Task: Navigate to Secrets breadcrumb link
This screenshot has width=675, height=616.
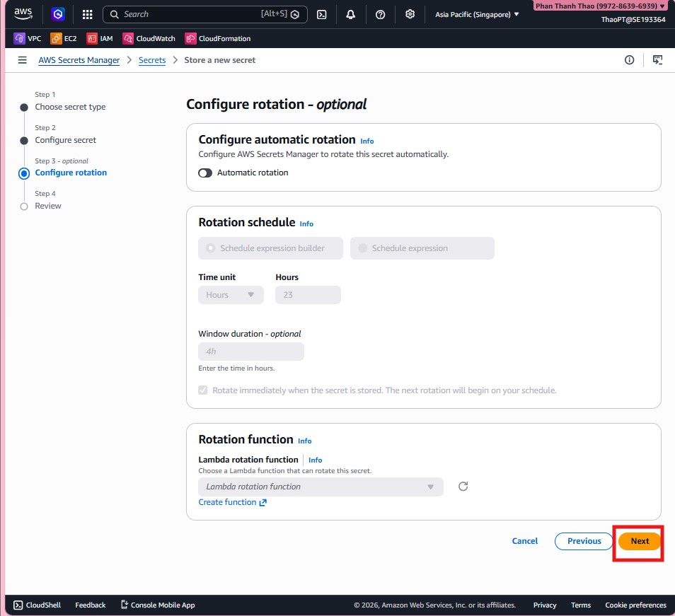Action: coord(152,60)
